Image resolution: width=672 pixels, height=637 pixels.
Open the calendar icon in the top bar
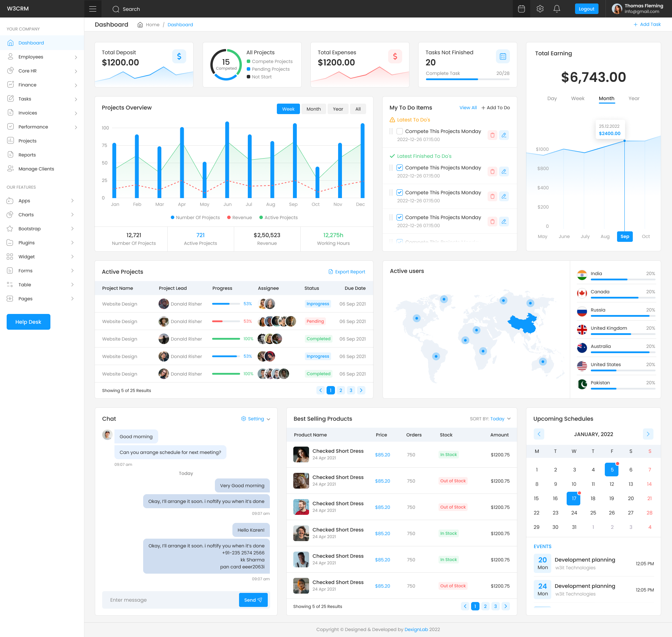[521, 9]
